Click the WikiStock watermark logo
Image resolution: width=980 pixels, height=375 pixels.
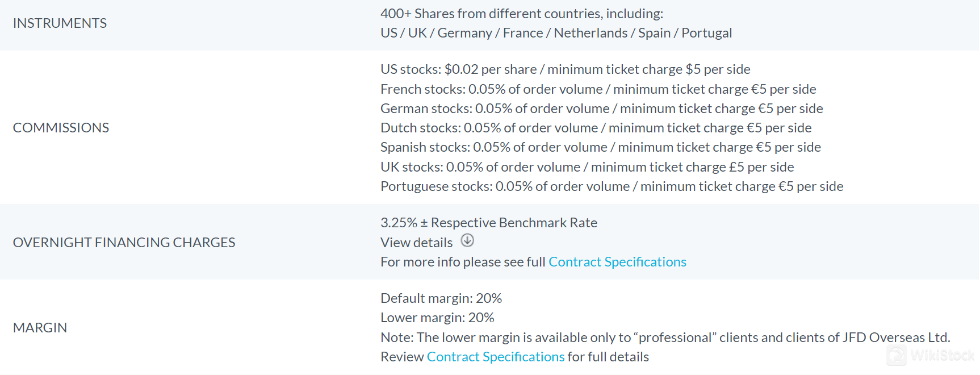click(x=931, y=355)
